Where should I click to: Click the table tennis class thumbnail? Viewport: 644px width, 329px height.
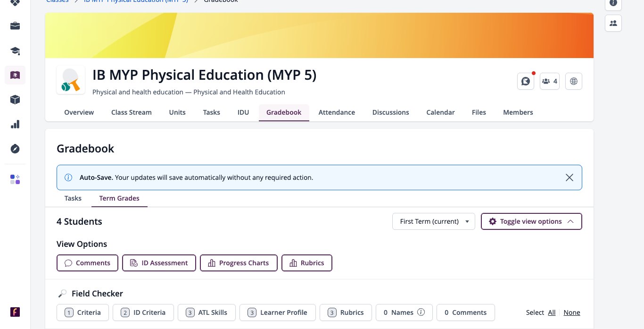(71, 80)
